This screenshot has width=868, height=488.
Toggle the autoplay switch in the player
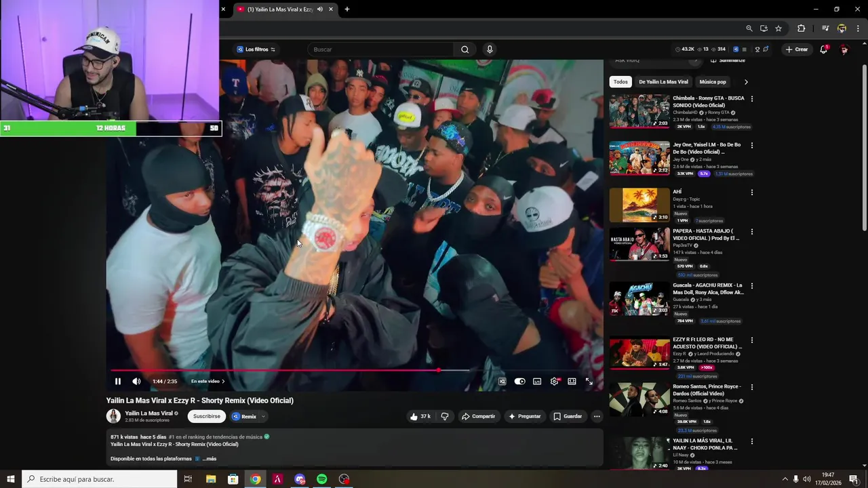click(x=519, y=381)
